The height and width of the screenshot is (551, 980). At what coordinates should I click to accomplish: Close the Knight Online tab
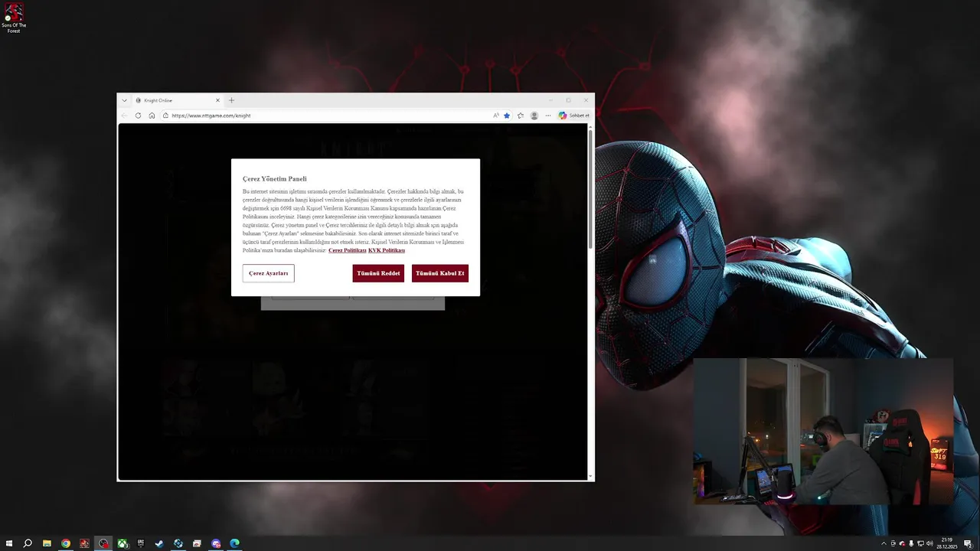[217, 100]
